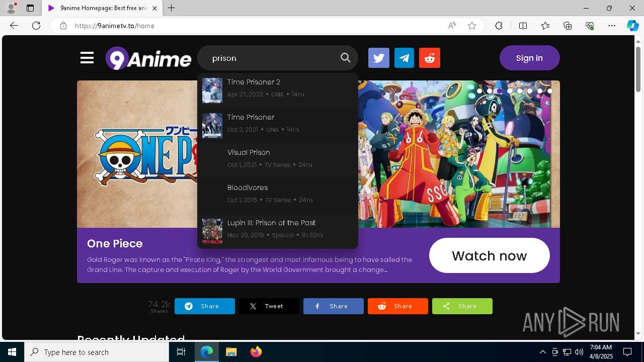
Task: Select Bloodivores search result
Action: [x=278, y=196]
